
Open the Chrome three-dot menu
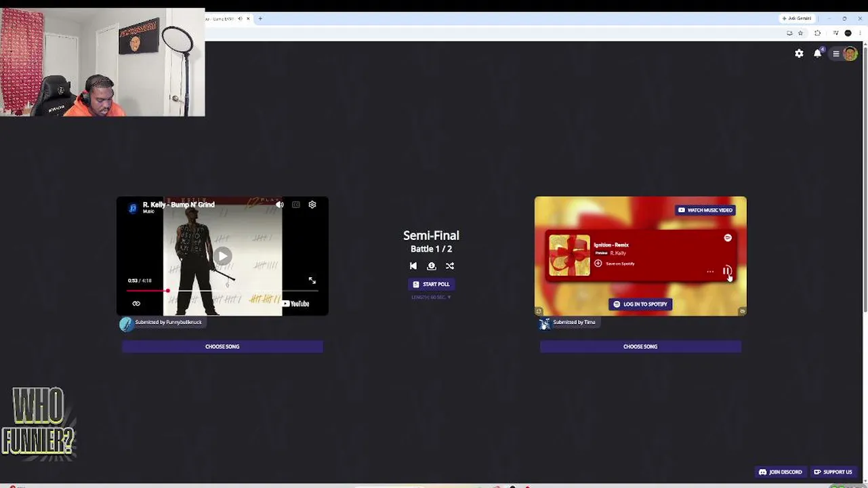[x=860, y=33]
